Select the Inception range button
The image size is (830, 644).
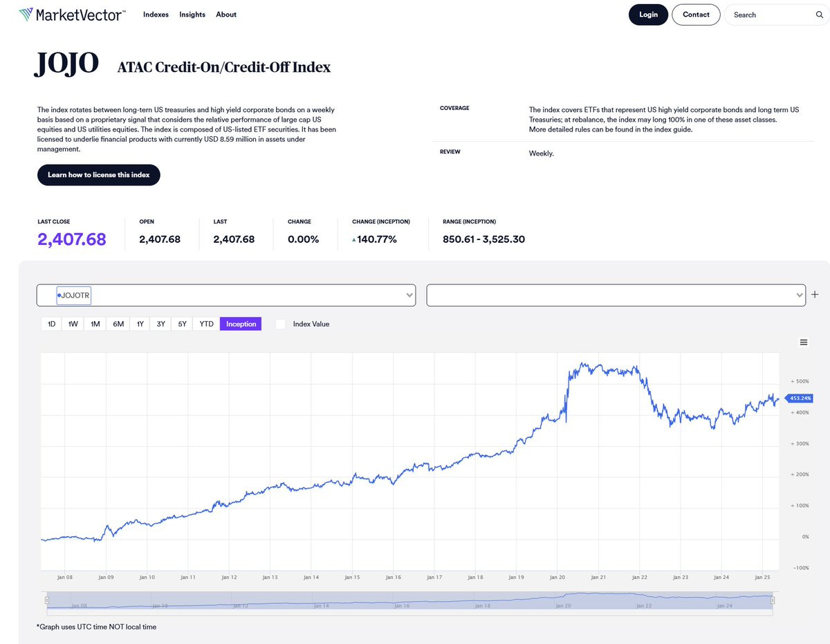click(x=241, y=324)
